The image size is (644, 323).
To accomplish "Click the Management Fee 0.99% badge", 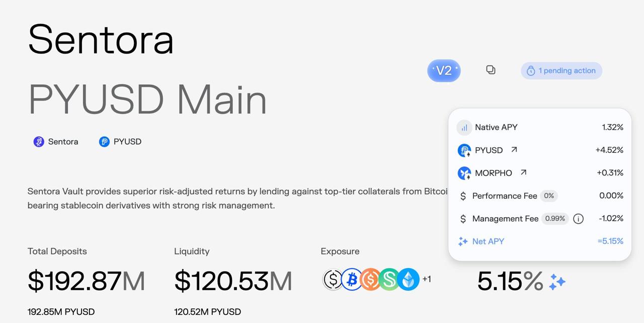I will click(555, 219).
